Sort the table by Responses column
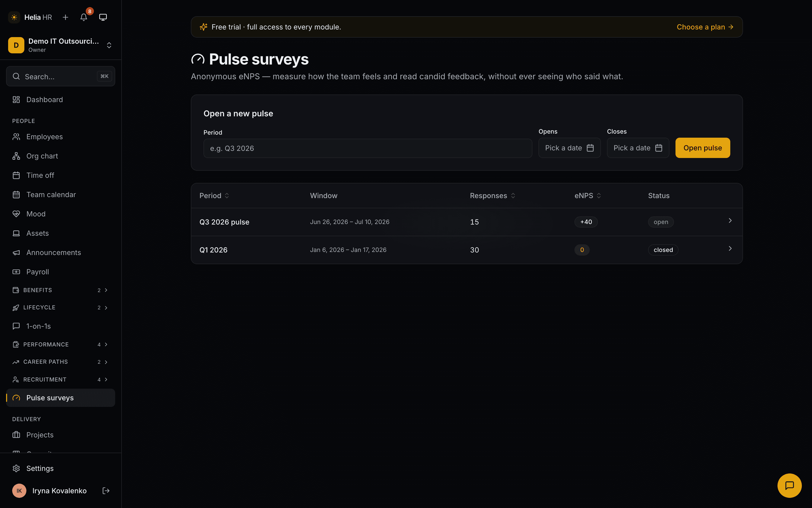Viewport: 812px width, 508px height. pyautogui.click(x=492, y=196)
